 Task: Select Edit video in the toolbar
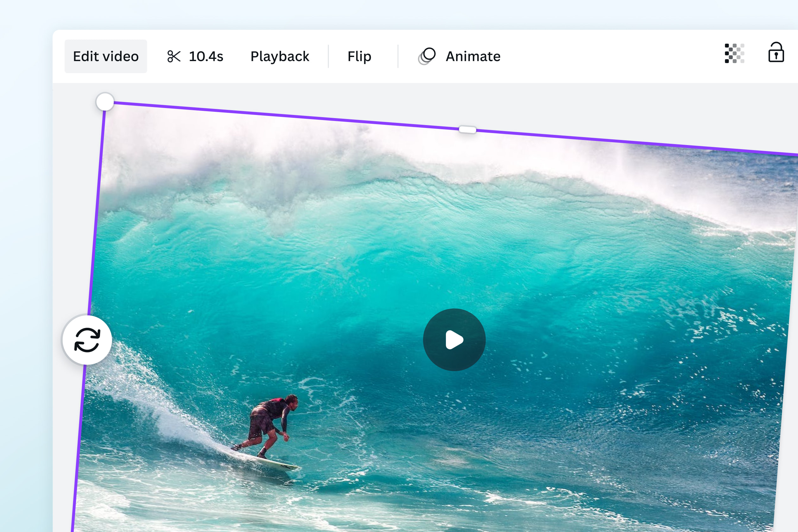(106, 56)
